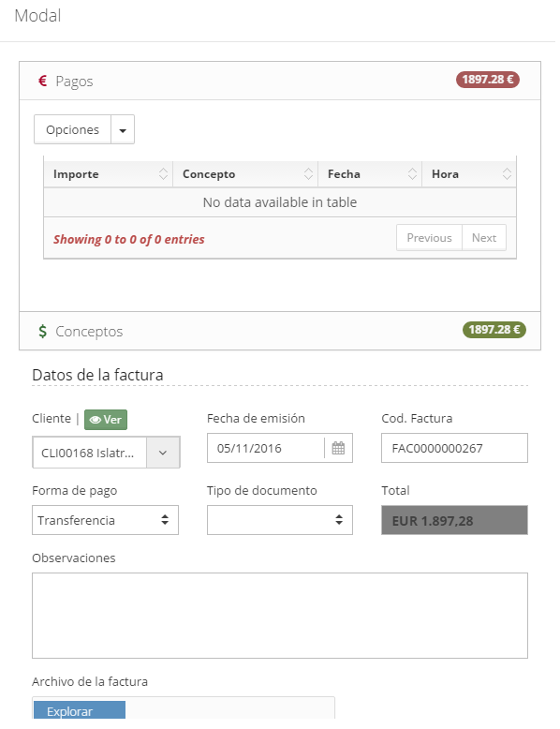Click the Previous pagination button
560x729 pixels.
click(430, 238)
